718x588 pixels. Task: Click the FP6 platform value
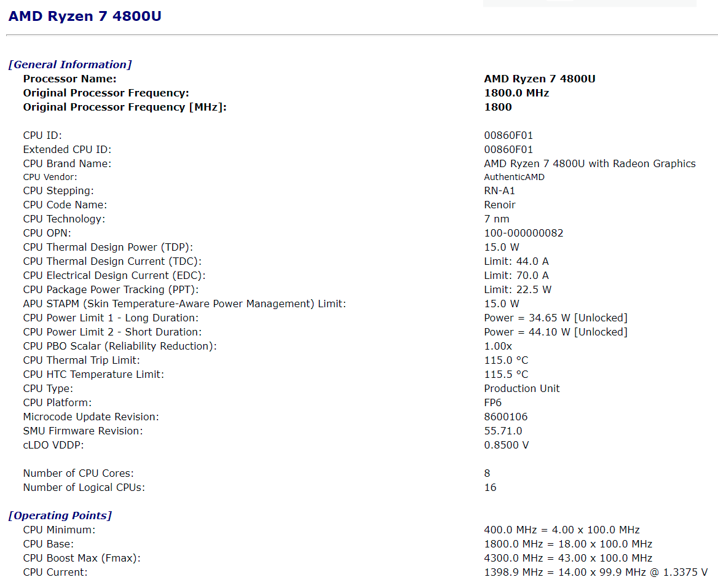[493, 402]
